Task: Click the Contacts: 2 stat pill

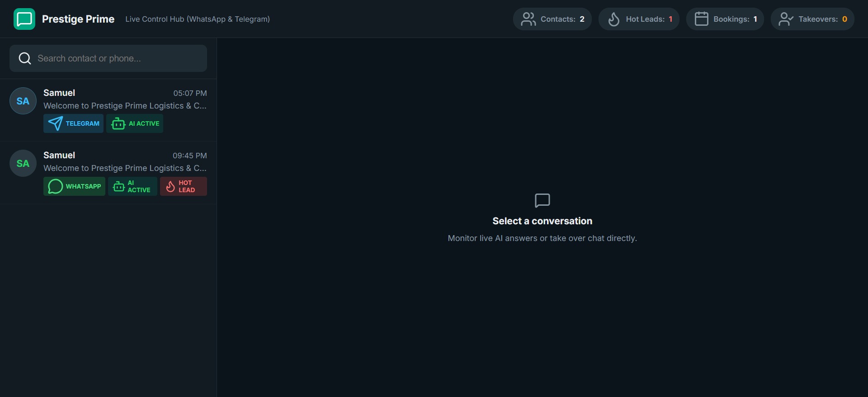Action: [552, 19]
